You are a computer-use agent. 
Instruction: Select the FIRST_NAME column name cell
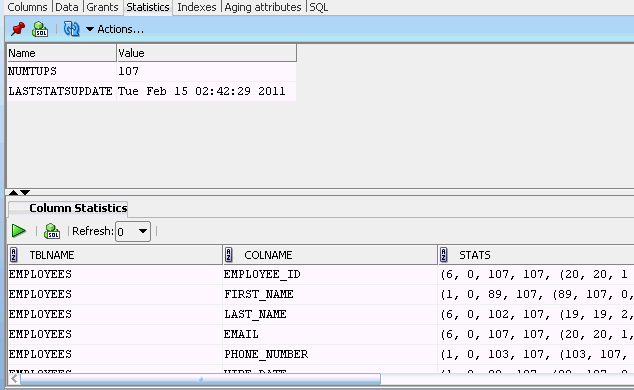click(x=330, y=294)
